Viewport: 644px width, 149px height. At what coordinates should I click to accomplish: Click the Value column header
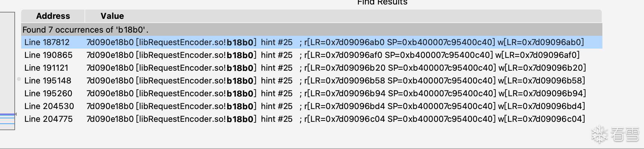pyautogui.click(x=112, y=16)
